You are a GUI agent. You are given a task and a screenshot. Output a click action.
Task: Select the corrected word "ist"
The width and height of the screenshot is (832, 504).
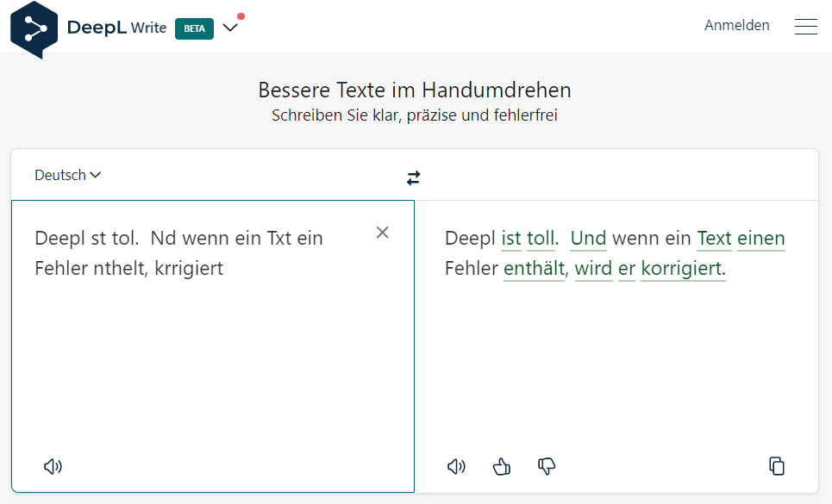[511, 238]
